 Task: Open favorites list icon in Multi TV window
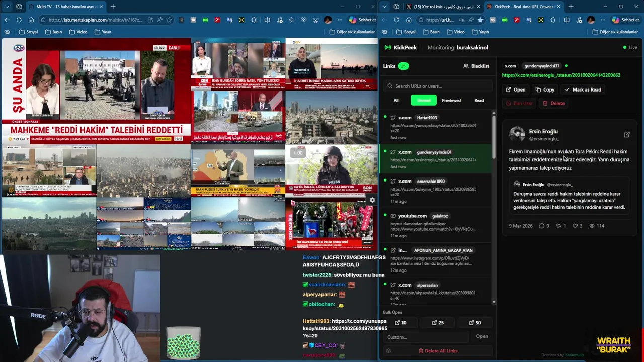291,20
